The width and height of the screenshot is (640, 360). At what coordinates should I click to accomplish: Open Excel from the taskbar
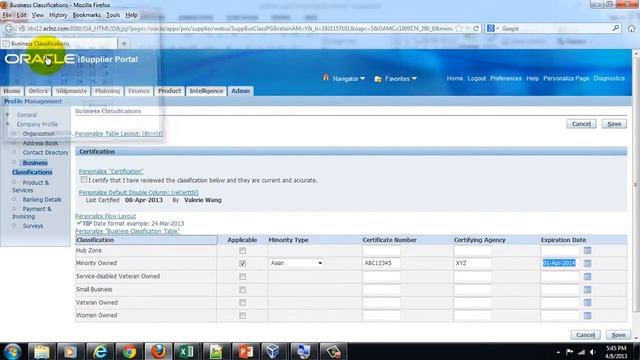(187, 351)
